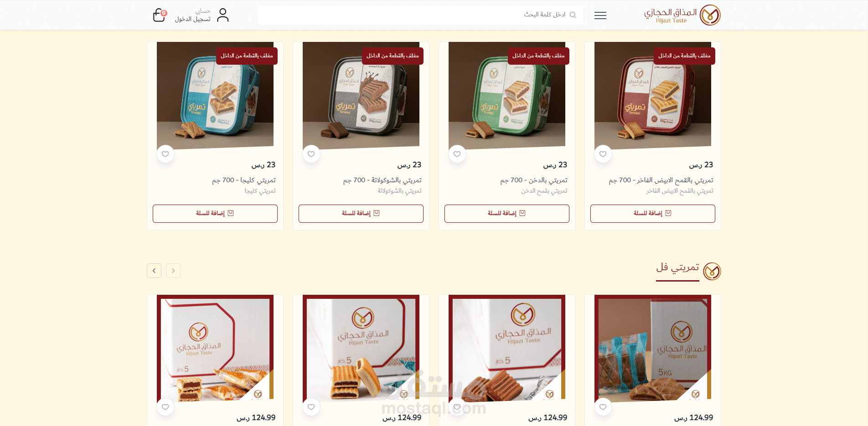Open the shopping cart icon

pyautogui.click(x=159, y=15)
